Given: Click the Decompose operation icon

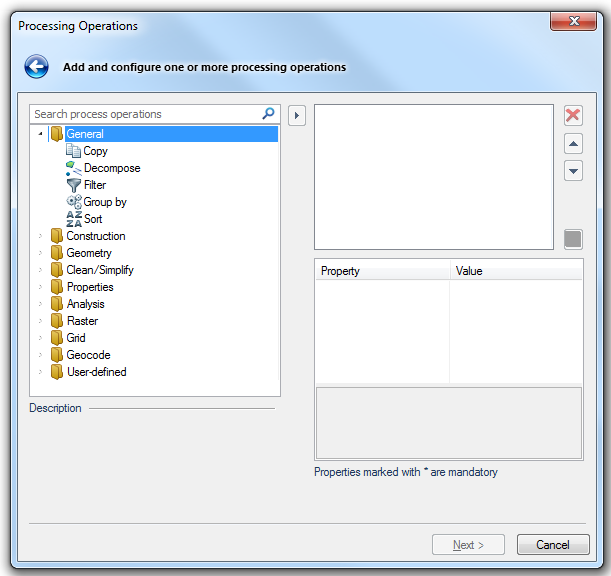Looking at the screenshot, I should click(x=73, y=168).
